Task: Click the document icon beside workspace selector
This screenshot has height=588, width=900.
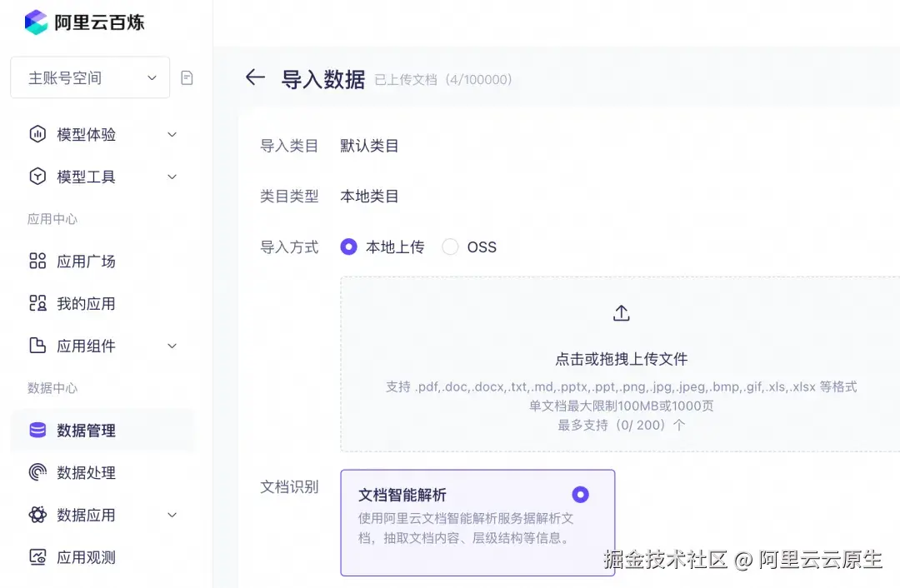Action: click(x=187, y=77)
